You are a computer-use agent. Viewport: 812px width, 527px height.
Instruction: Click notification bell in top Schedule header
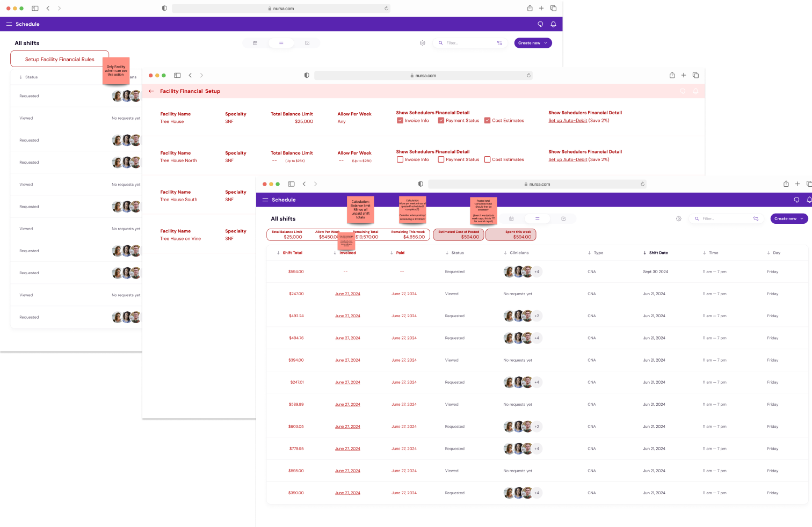[553, 24]
